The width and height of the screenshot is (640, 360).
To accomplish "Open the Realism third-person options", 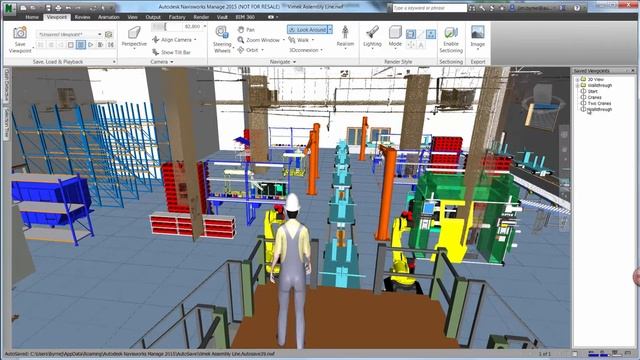I will [x=345, y=37].
